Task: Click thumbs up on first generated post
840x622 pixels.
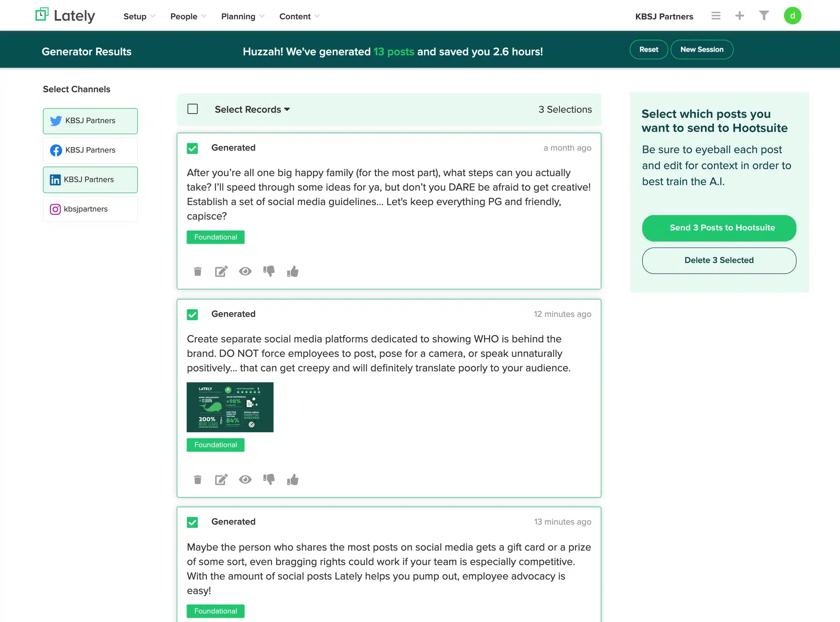Action: tap(293, 271)
